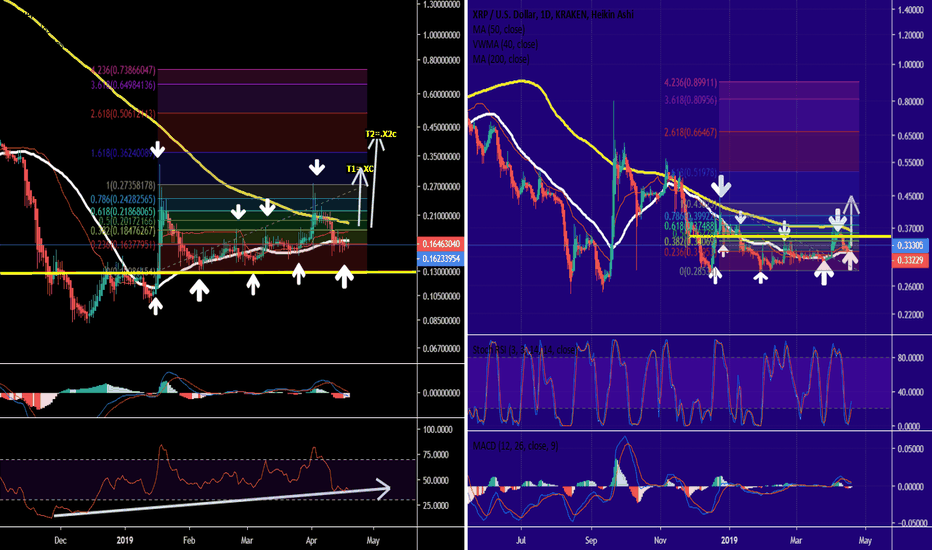This screenshot has height=550, width=932.
Task: Click the Dec label on the time axis
Action: (x=60, y=540)
